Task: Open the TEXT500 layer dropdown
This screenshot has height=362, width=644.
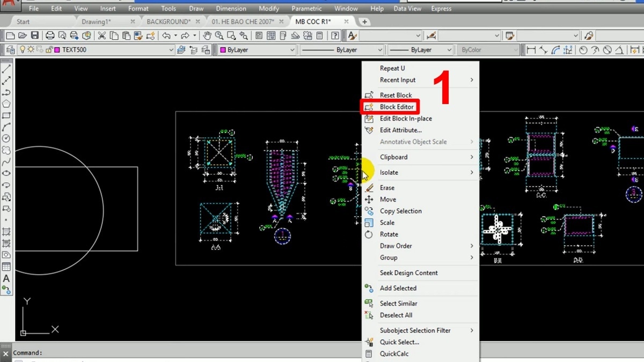Action: coord(171,50)
